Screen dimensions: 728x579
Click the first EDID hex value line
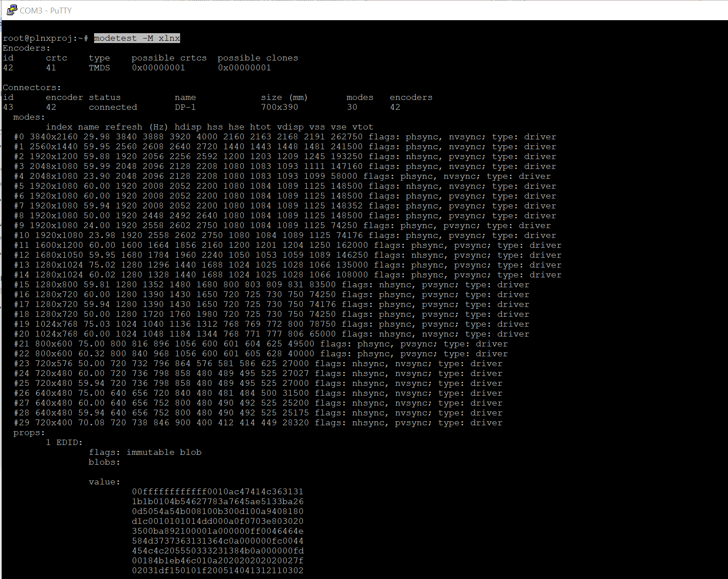[217, 492]
